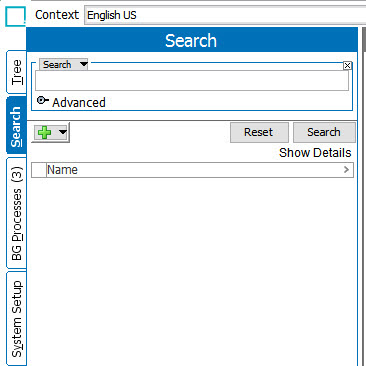Click the blank selector cell left of Name

[39, 170]
